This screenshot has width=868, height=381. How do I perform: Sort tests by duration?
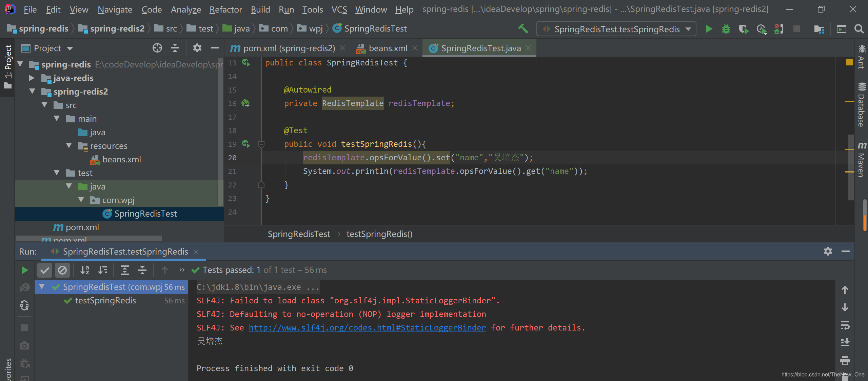point(102,270)
